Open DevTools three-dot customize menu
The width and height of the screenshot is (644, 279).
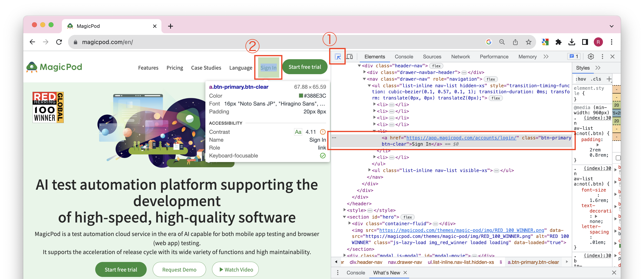coord(602,57)
